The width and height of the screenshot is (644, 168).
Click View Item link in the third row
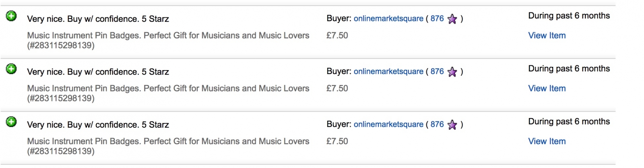(x=547, y=141)
